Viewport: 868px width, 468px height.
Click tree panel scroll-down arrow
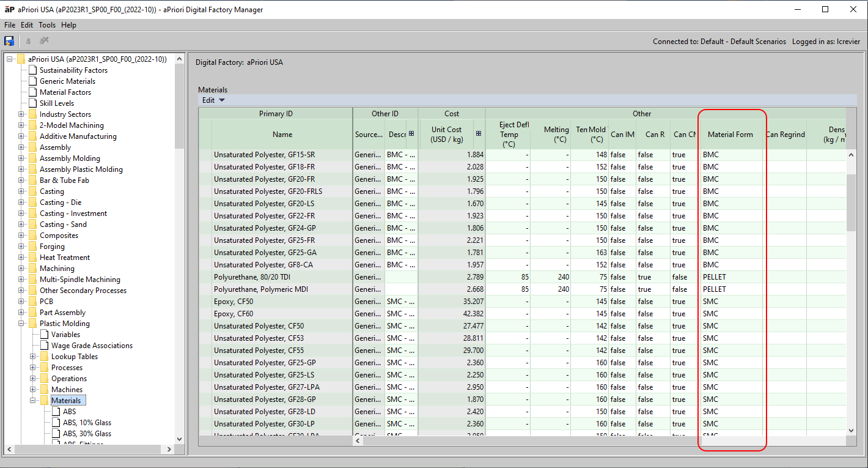pos(179,439)
